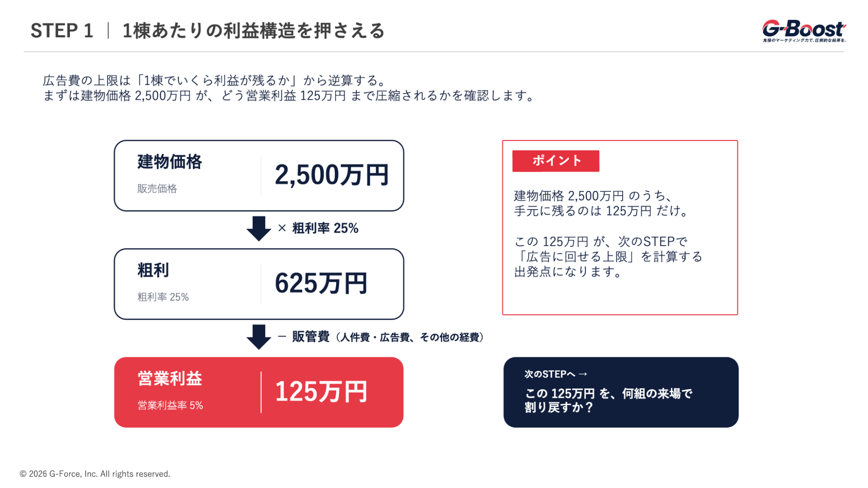Click the minus symbol before 販管費
Image resolution: width=868 pixels, height=488 pixels.
tap(282, 337)
